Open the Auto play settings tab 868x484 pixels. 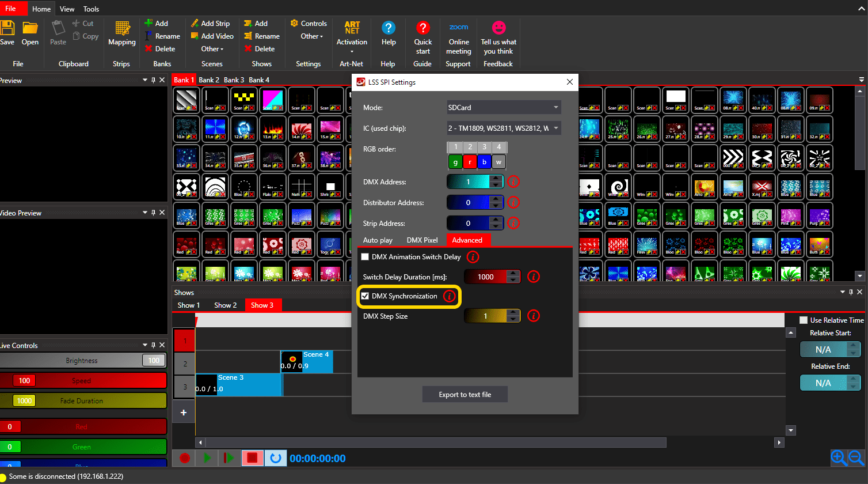click(378, 240)
